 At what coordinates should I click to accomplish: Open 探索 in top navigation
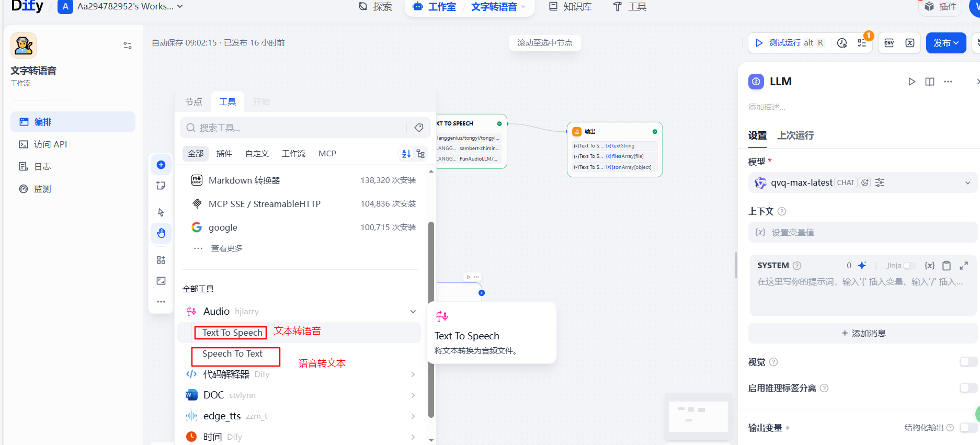[375, 7]
